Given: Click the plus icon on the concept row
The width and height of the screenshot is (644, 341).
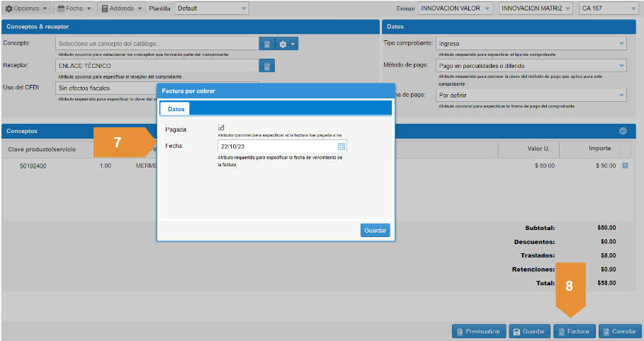Looking at the screenshot, I should pos(625,166).
